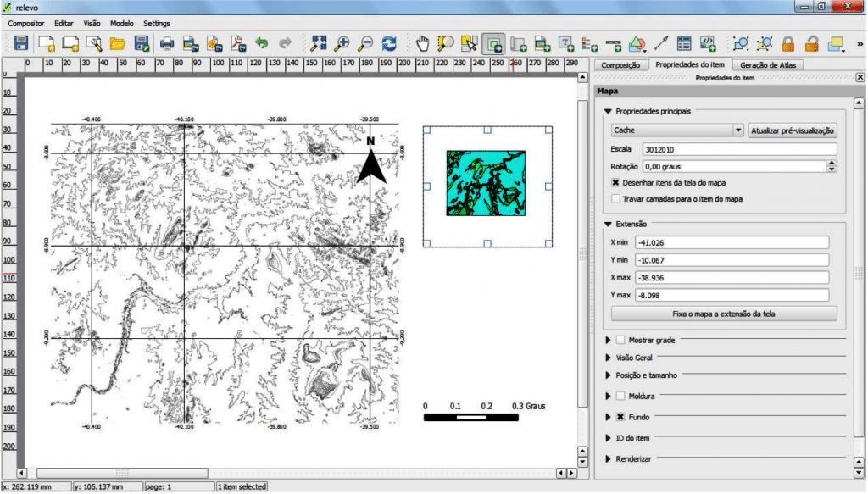Open the Modelo menu
868x494 pixels.
point(122,23)
